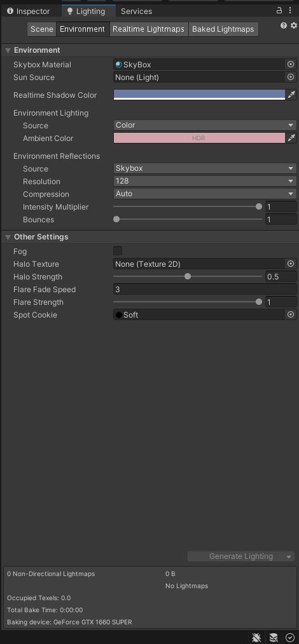Image resolution: width=299 pixels, height=644 pixels.
Task: Open the Halo Texture object picker
Action: pyautogui.click(x=291, y=264)
